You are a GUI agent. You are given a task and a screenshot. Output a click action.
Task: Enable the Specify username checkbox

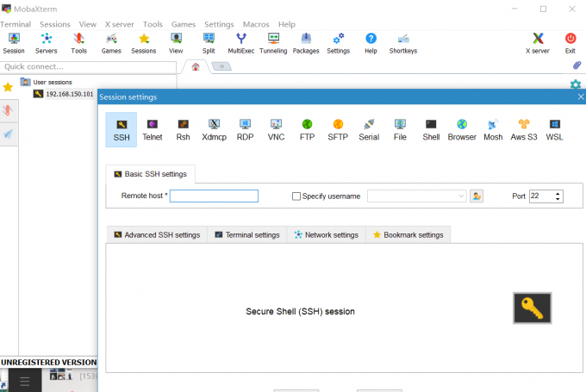pos(296,196)
